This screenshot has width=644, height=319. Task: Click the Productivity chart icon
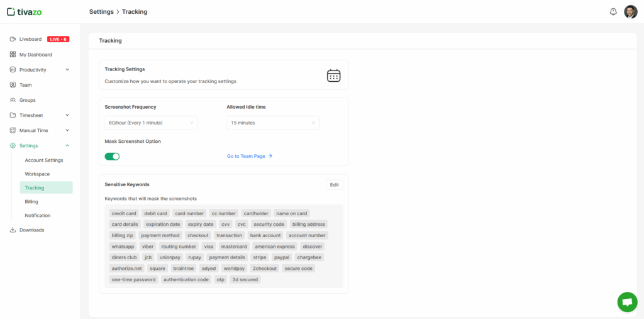tap(13, 70)
